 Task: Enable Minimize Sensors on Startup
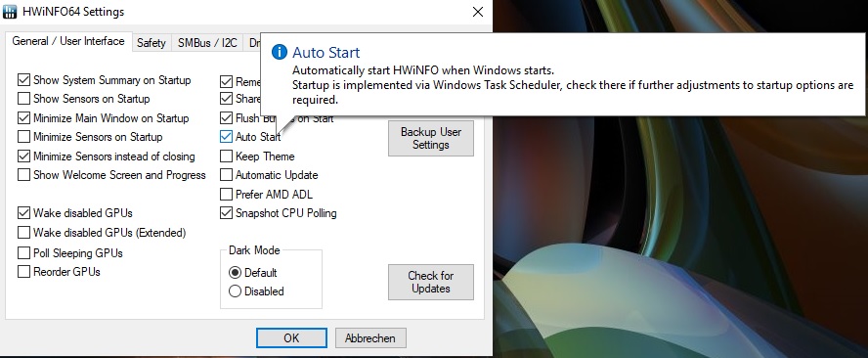23,137
